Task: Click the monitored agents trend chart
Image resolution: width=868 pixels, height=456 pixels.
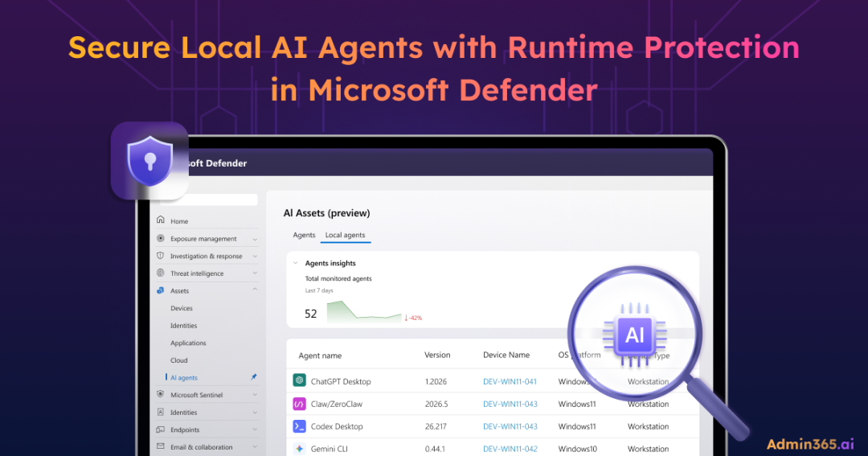Action: (x=364, y=311)
